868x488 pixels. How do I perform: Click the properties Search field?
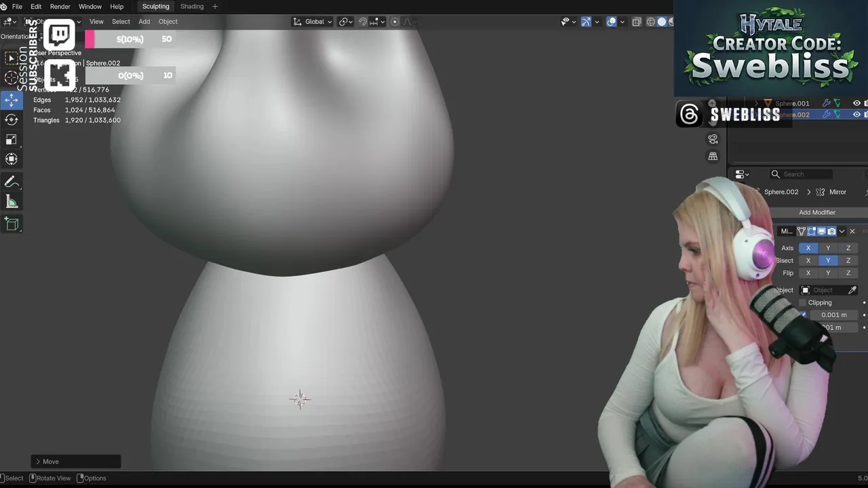[x=801, y=174]
